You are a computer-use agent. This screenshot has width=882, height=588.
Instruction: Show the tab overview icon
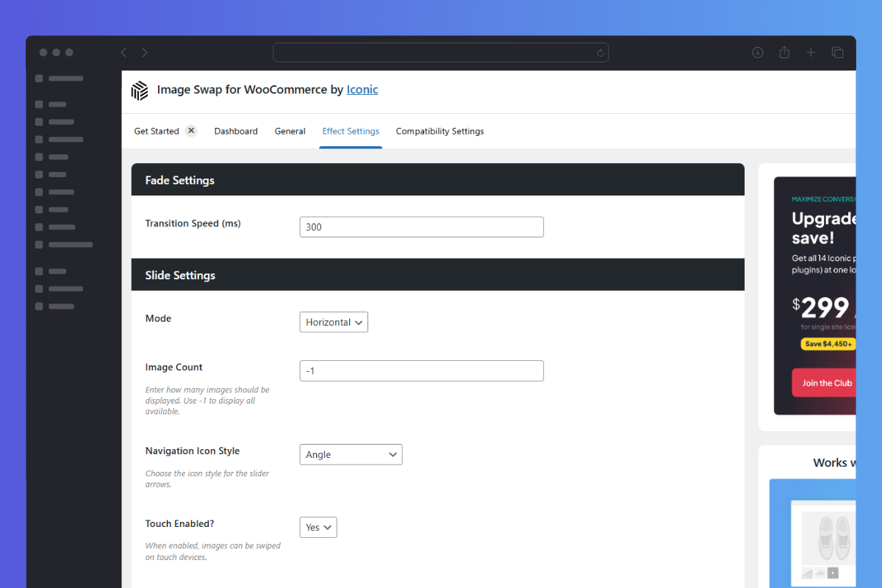pos(837,53)
